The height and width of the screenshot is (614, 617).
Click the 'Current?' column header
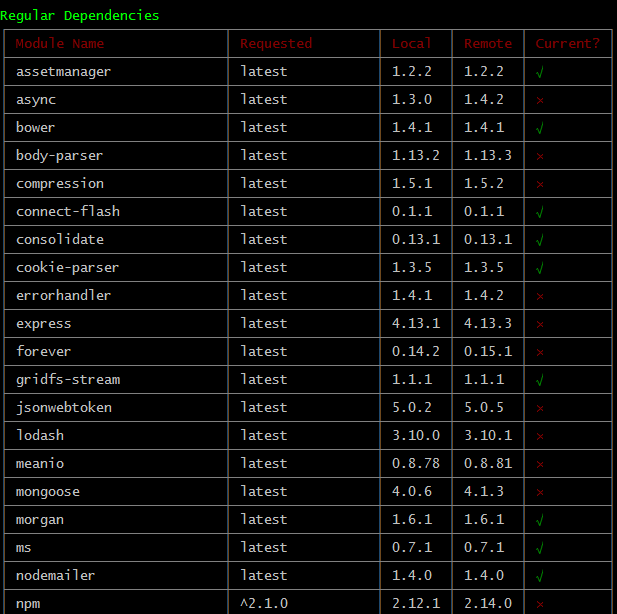[x=568, y=43]
